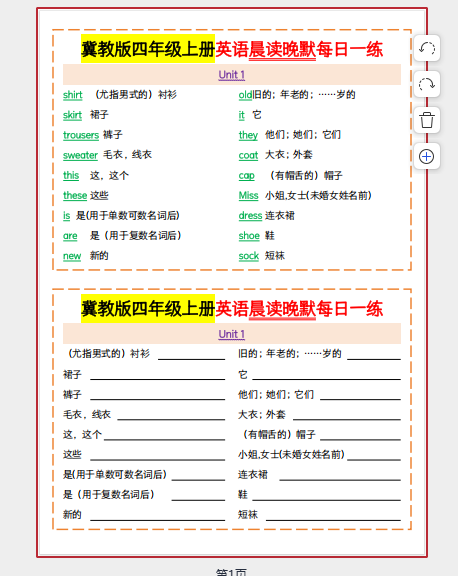Click the blank line after 毛衣，线衣
458x576 pixels.
click(171, 419)
